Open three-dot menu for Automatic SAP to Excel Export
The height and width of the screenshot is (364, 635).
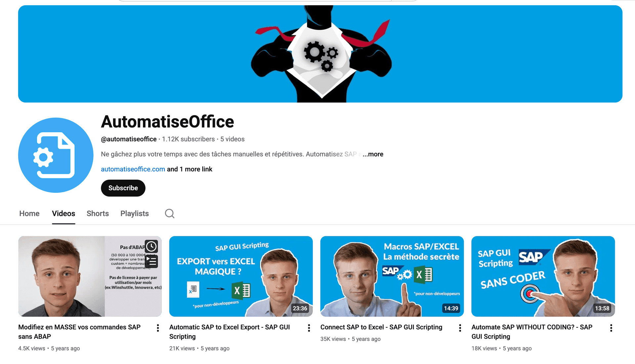pos(309,328)
